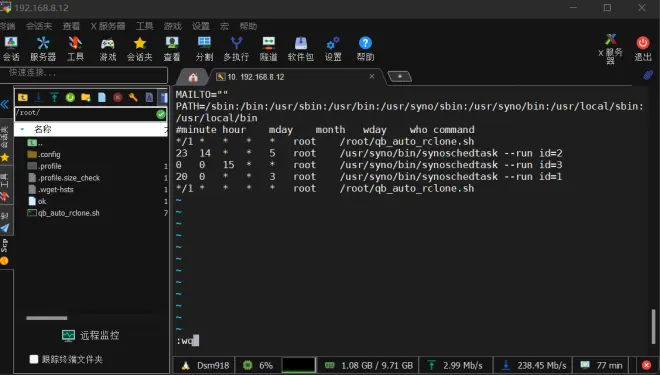The height and width of the screenshot is (375, 660).
Task: Open the X服务器 menu
Action: click(108, 26)
